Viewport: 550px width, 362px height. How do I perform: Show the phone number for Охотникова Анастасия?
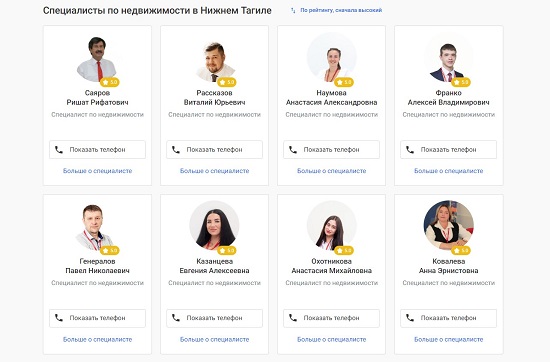pos(331,318)
